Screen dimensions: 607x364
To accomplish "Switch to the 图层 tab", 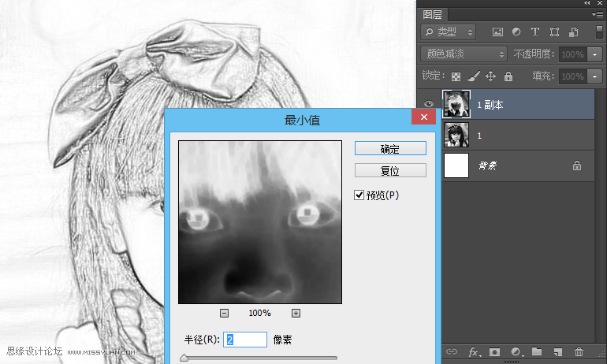I will (433, 15).
